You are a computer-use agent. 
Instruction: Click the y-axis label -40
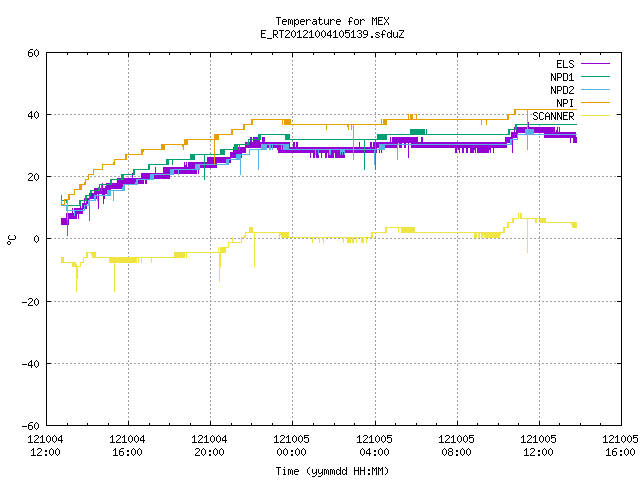tap(31, 364)
